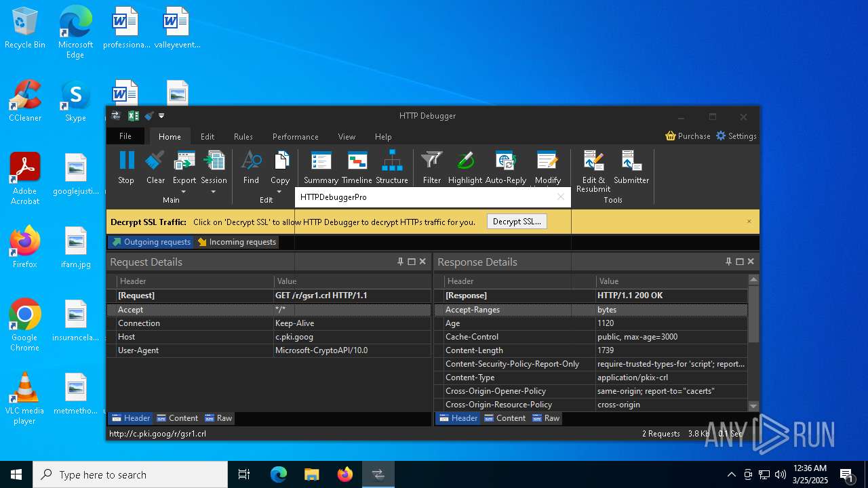Open Edit & Resubmit tool
The image size is (868, 488).
[593, 171]
